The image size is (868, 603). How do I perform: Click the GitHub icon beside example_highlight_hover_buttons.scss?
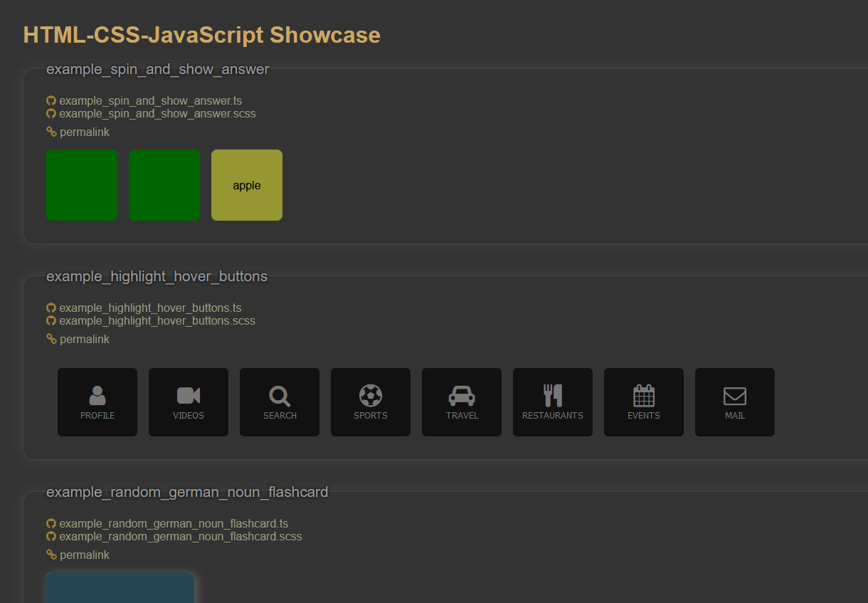pyautogui.click(x=51, y=320)
